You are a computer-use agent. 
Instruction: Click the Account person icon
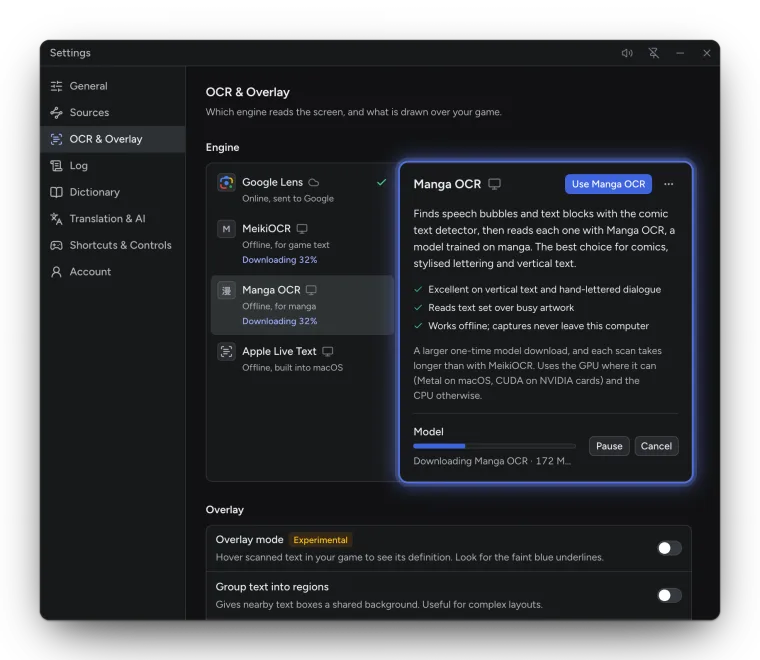pyautogui.click(x=56, y=272)
